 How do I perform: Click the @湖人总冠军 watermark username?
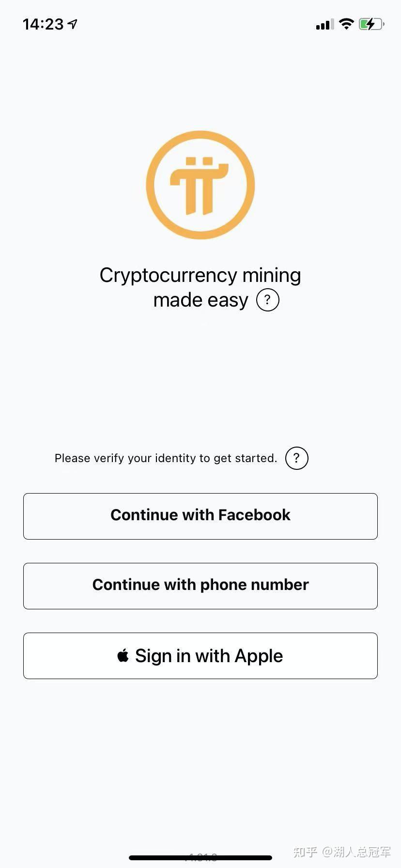click(357, 852)
